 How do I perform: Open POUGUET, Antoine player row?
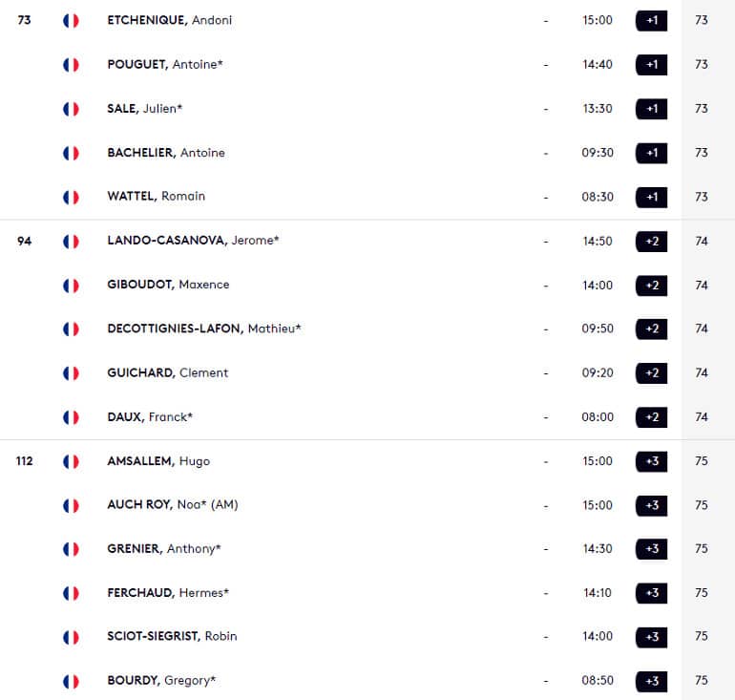[x=367, y=65]
